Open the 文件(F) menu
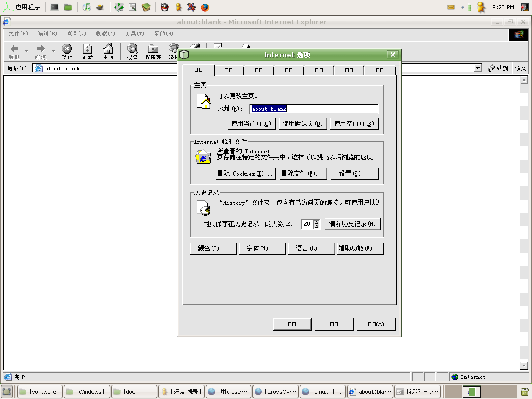This screenshot has height=399, width=532. click(18, 33)
